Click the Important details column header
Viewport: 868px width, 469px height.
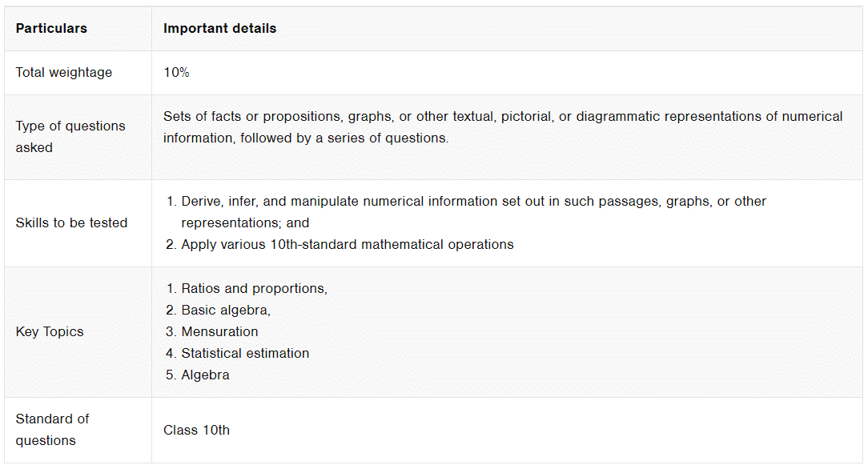point(219,28)
